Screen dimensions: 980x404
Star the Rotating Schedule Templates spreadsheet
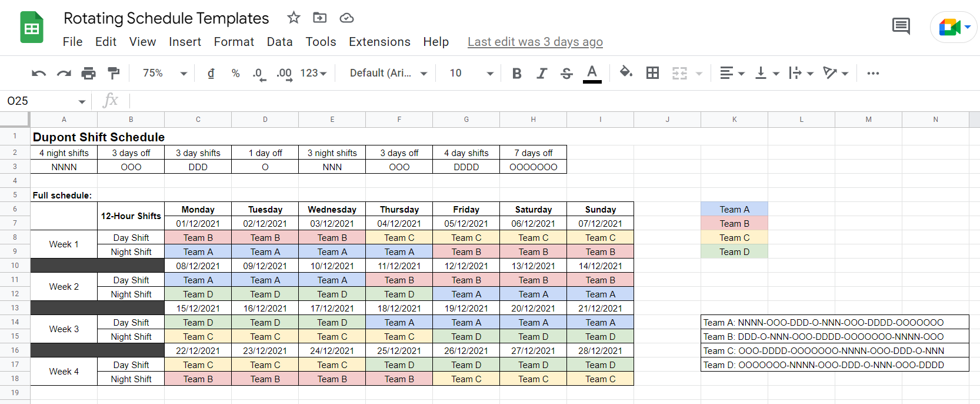tap(293, 18)
